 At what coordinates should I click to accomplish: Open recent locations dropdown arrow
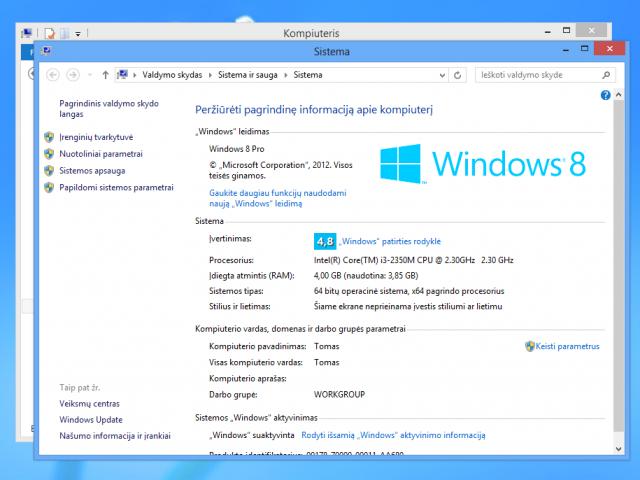click(x=89, y=75)
